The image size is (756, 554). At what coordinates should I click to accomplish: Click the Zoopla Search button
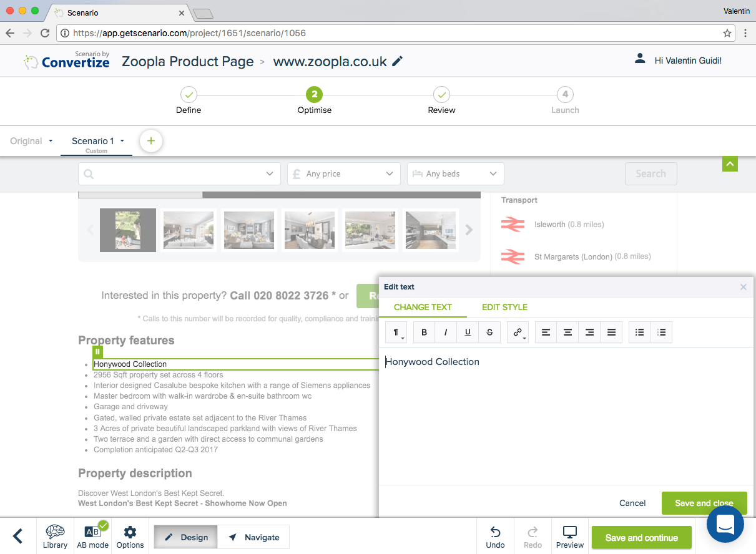point(650,174)
